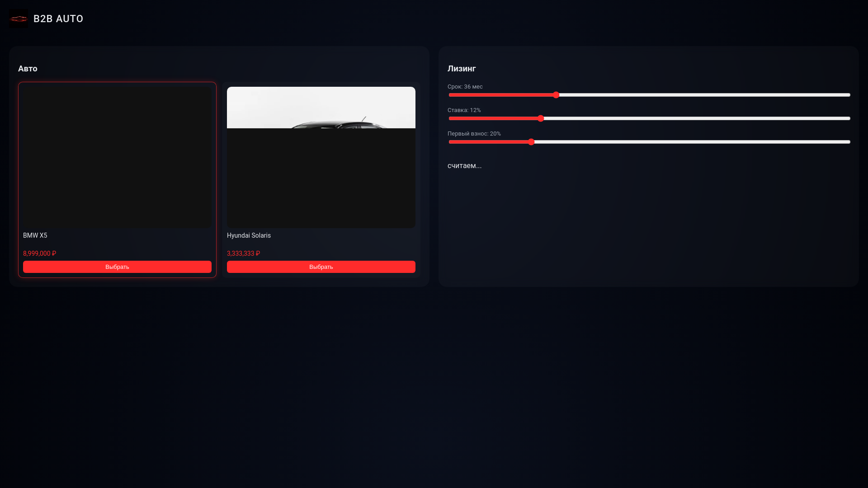The height and width of the screenshot is (488, 868).
Task: Adjust the Первый взнос down payment slider
Action: [649, 142]
